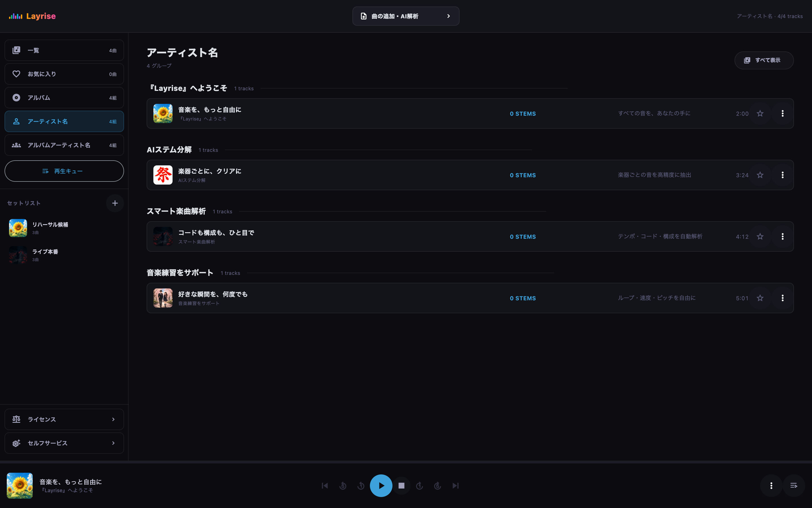Click the now-playing sunflower artwork
The width and height of the screenshot is (812, 508).
click(20, 486)
